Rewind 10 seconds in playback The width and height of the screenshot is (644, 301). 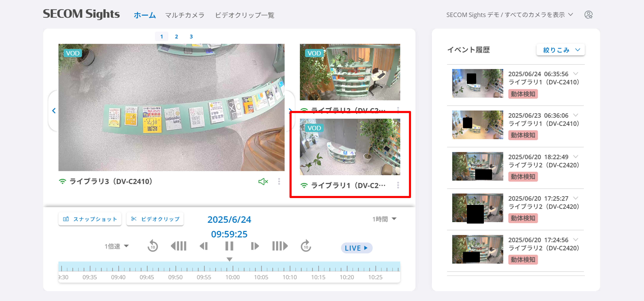pos(153,246)
